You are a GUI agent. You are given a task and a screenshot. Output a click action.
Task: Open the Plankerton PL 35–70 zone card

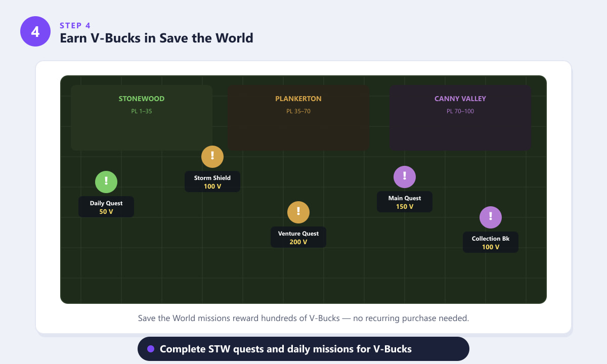[298, 118]
